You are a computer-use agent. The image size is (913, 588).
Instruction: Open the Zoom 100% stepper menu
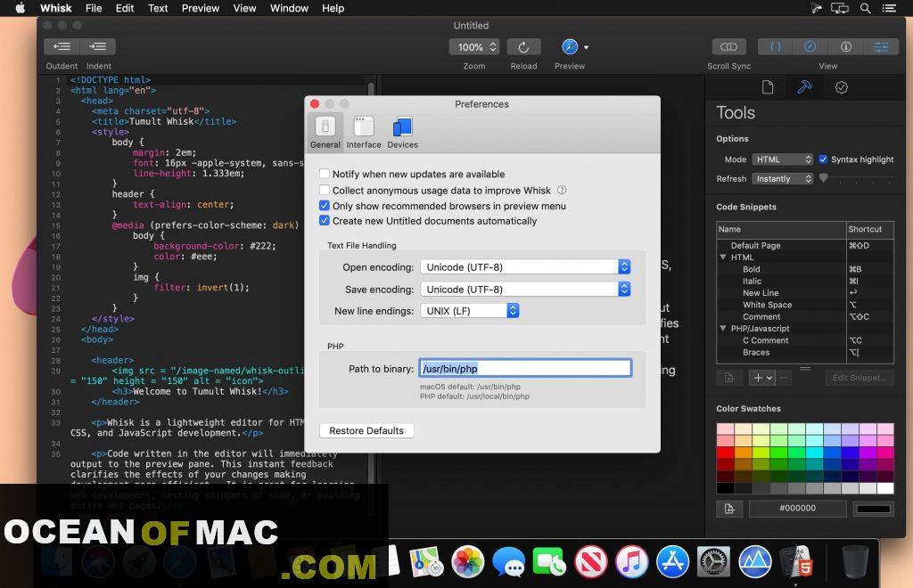pyautogui.click(x=474, y=47)
